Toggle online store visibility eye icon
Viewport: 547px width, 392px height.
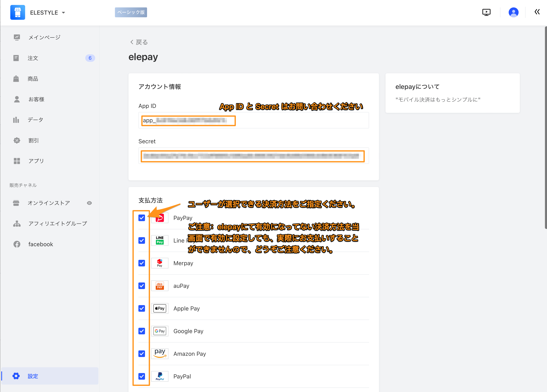click(x=89, y=203)
